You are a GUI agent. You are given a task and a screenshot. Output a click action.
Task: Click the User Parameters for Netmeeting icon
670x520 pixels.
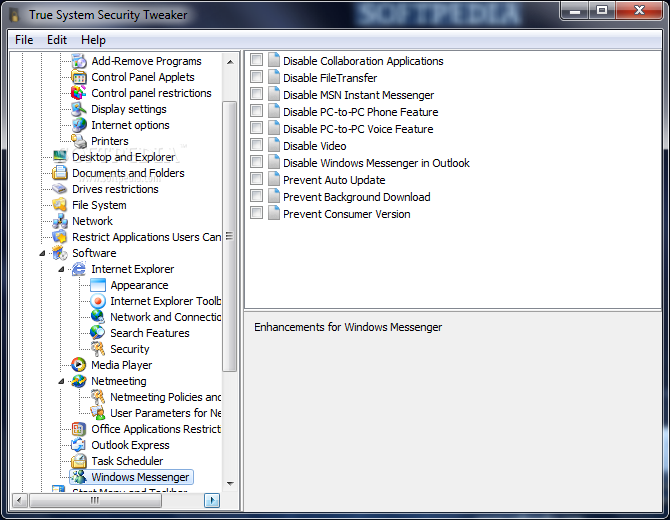click(x=98, y=413)
